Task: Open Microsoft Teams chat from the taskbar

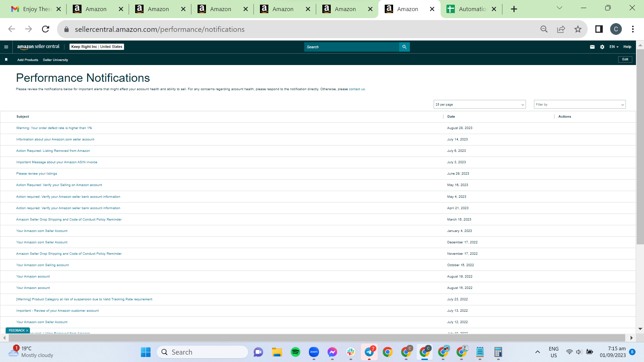Action: [x=259, y=352]
